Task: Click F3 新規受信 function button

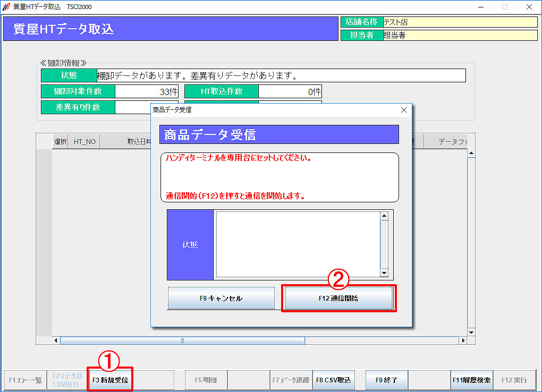Action: point(110,380)
